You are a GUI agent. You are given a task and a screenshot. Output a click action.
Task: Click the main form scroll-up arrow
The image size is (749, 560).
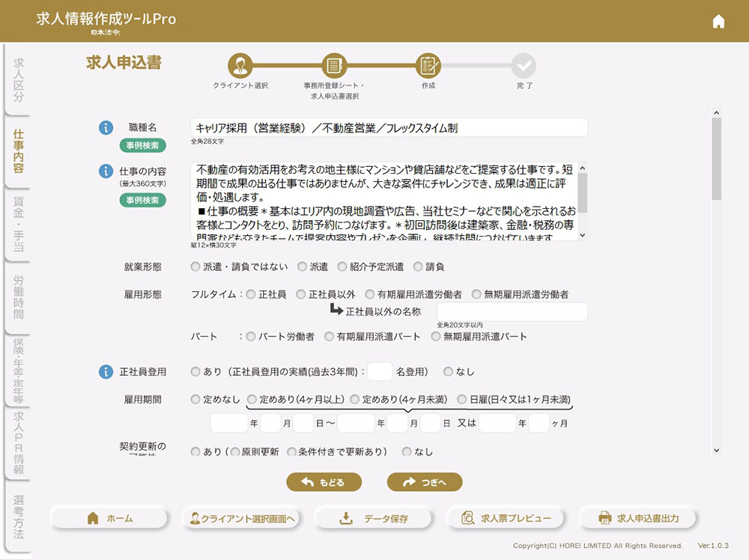tap(716, 112)
